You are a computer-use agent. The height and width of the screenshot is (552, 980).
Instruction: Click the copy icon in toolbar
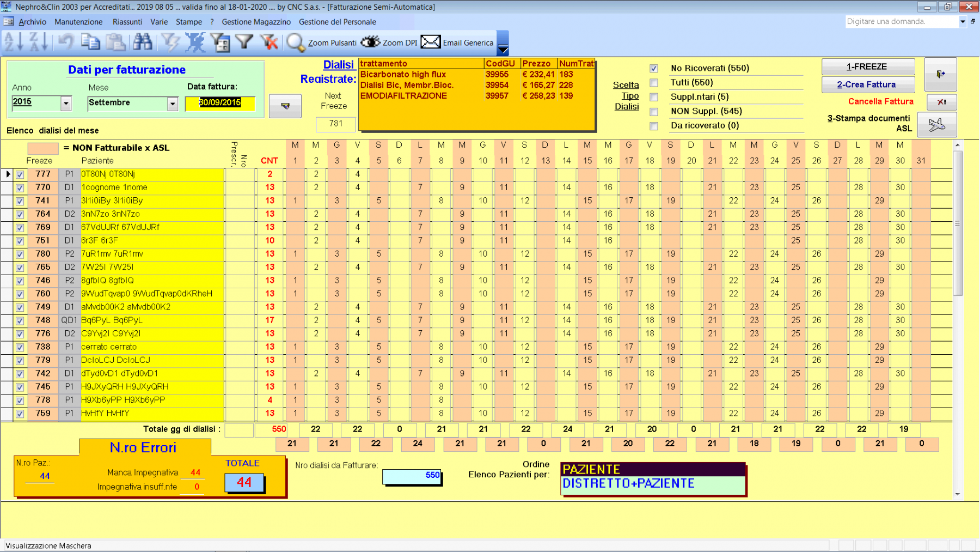click(90, 42)
